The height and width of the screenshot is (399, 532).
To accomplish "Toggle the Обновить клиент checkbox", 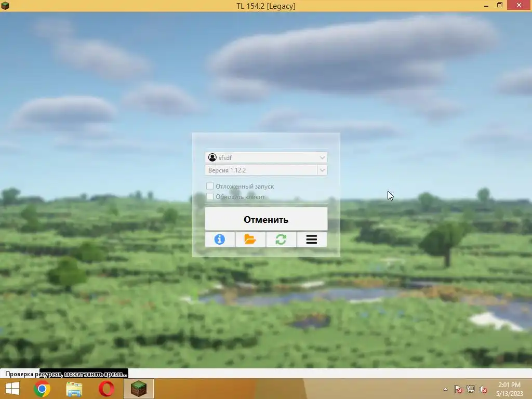I will click(210, 197).
